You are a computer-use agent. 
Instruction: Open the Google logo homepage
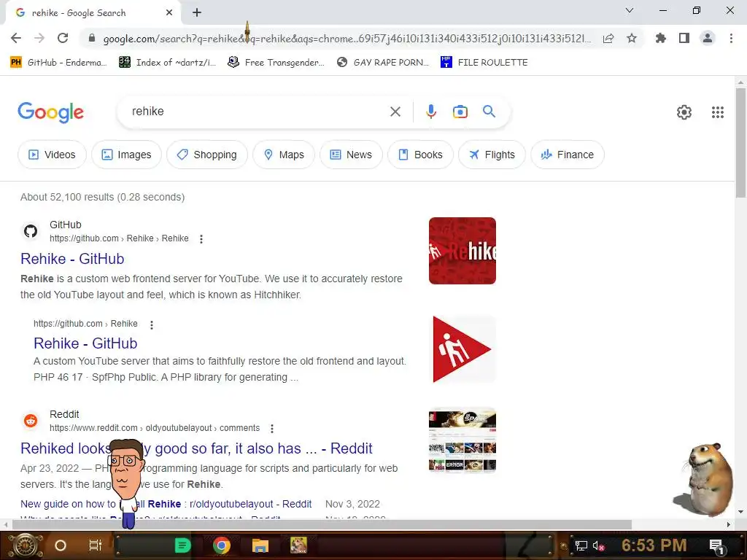pos(50,112)
